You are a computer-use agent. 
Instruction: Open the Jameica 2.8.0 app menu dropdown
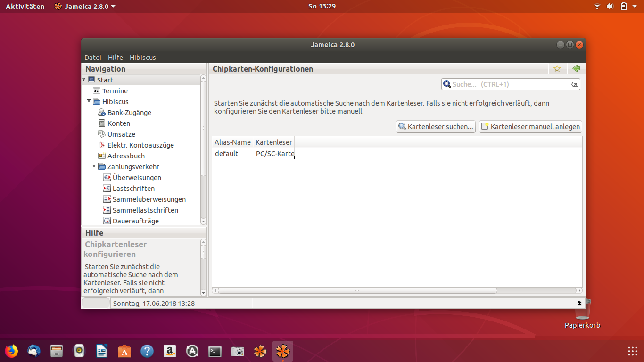[x=85, y=6]
